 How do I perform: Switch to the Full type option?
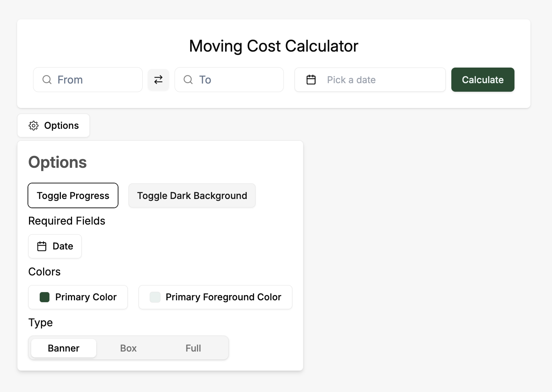pyautogui.click(x=193, y=348)
